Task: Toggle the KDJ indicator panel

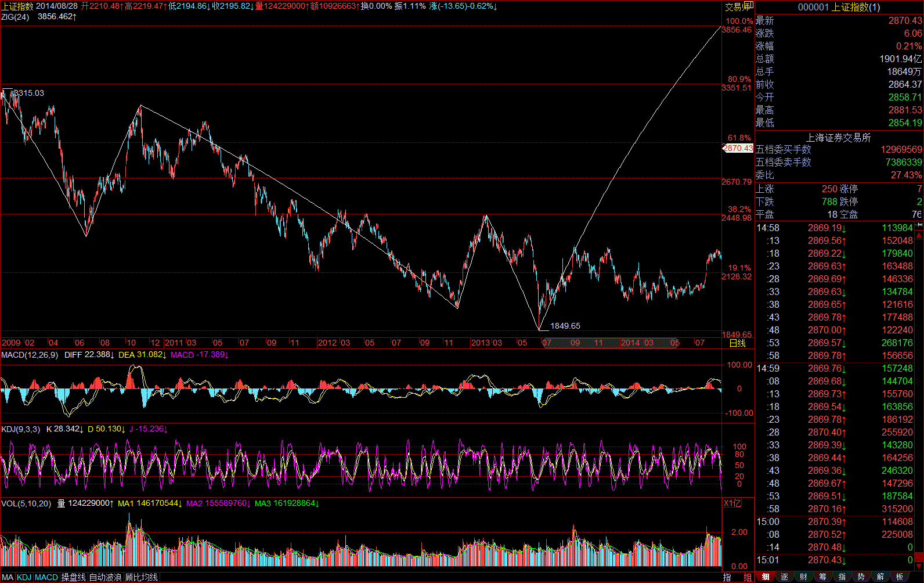Action: (24, 577)
